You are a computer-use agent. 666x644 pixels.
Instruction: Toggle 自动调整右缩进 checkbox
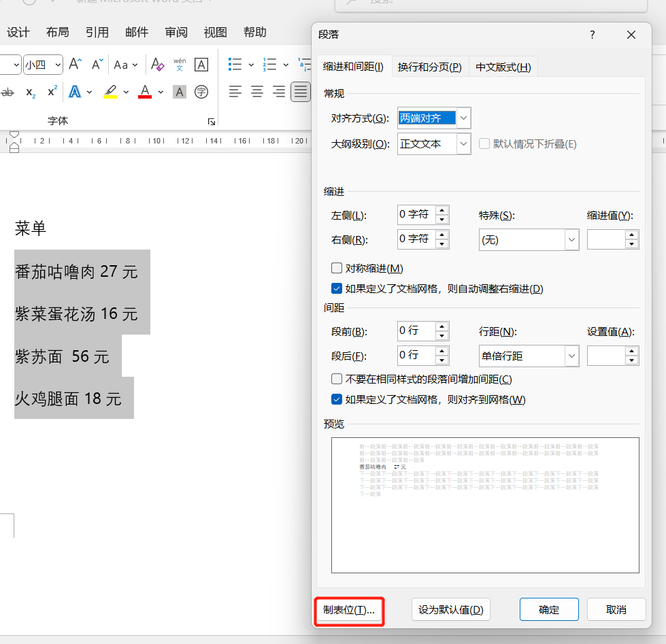pyautogui.click(x=336, y=288)
